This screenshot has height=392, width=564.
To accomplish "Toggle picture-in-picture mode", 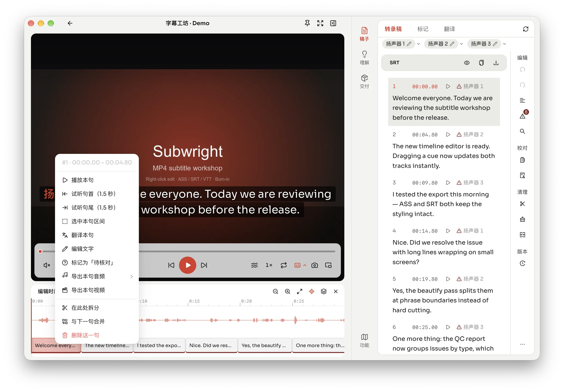I will tap(328, 265).
